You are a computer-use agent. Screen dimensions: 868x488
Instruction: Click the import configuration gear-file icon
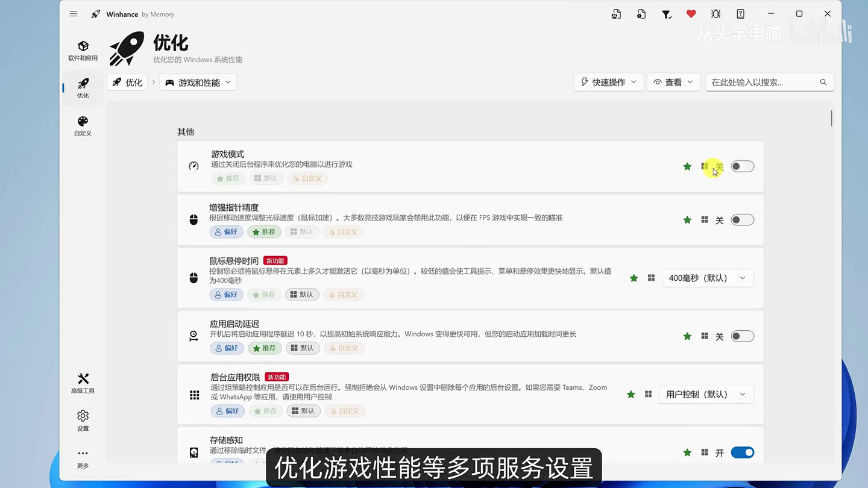point(641,14)
